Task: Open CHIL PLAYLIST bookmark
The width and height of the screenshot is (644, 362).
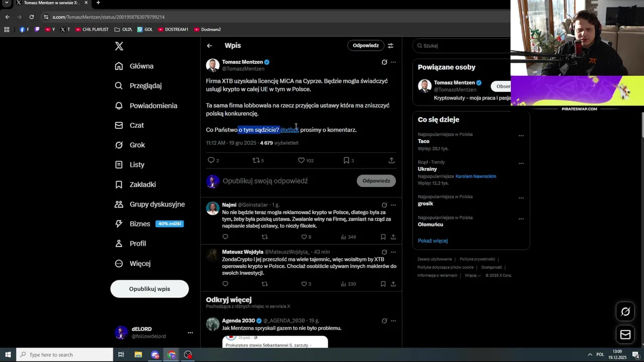Action: 92,30
